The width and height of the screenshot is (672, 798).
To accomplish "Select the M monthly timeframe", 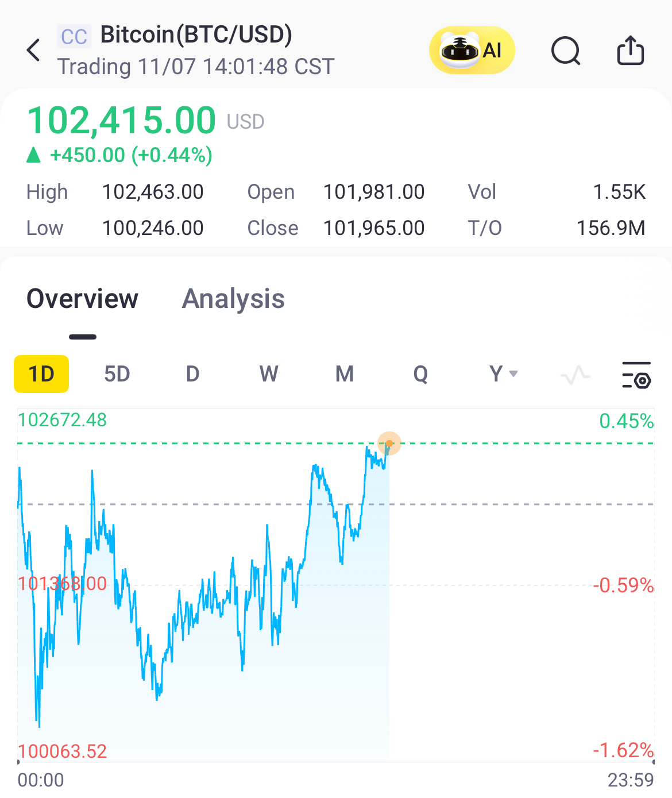I will coord(345,374).
